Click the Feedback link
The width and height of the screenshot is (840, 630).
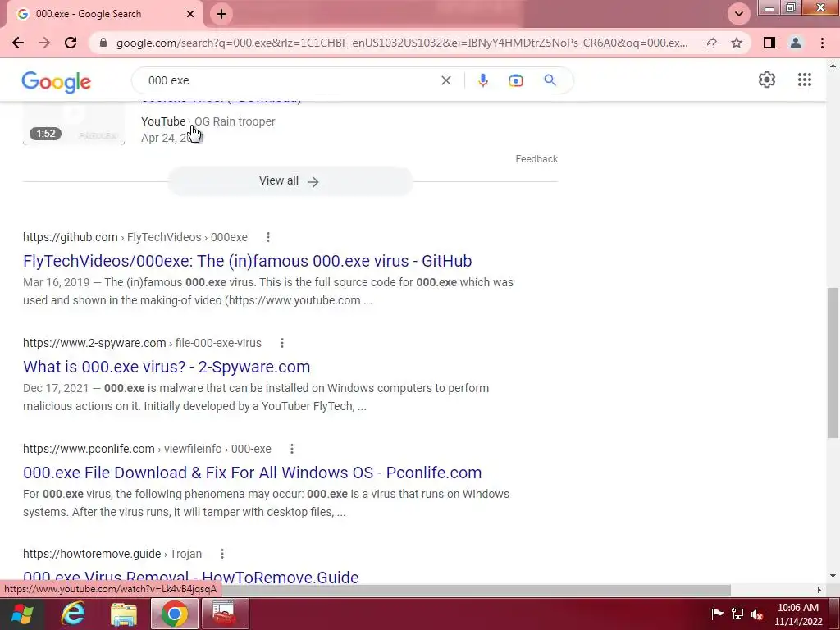click(x=536, y=159)
